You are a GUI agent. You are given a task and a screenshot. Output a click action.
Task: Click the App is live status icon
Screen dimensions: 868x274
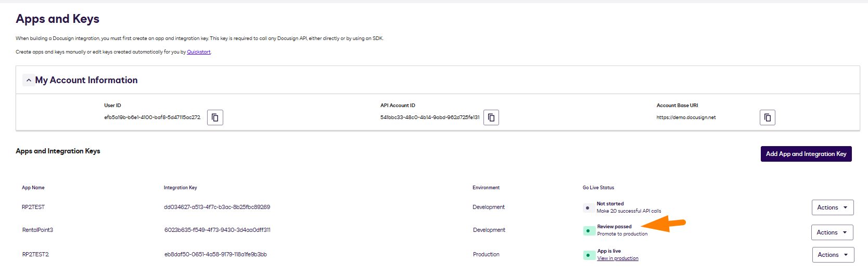(589, 255)
